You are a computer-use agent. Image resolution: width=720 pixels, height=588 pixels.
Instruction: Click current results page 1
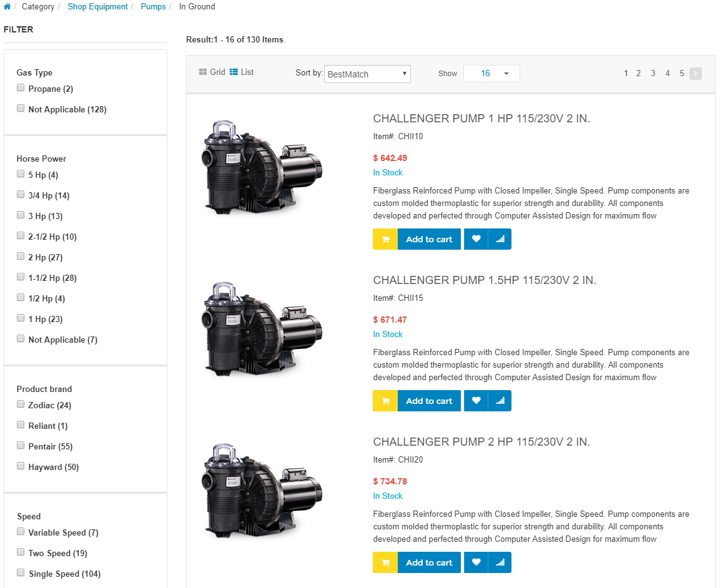(x=626, y=74)
